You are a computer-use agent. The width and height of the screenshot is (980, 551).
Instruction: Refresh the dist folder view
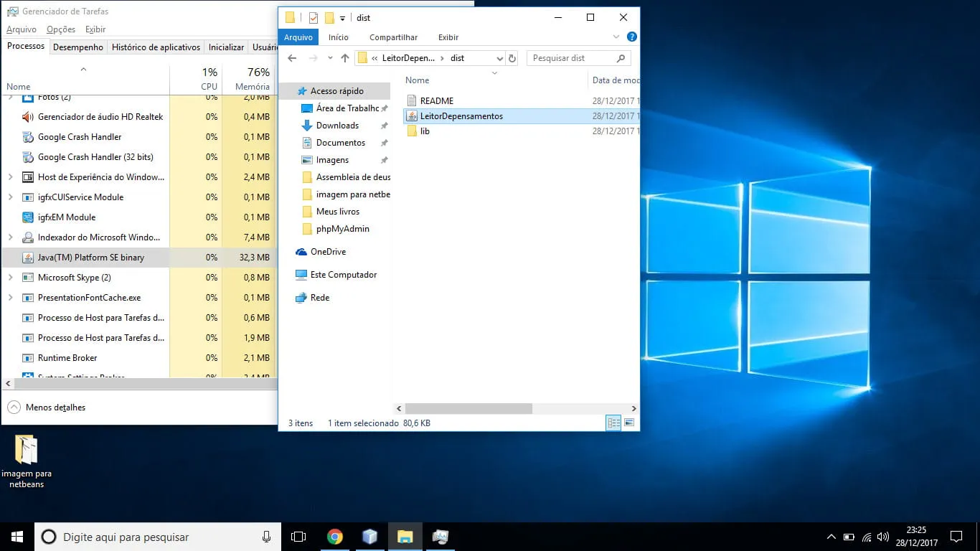pyautogui.click(x=512, y=58)
